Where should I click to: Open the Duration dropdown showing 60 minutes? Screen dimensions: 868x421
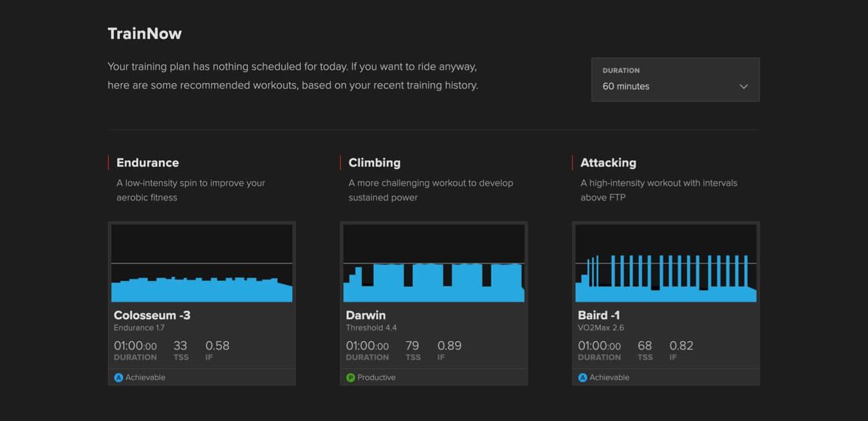[x=675, y=80]
